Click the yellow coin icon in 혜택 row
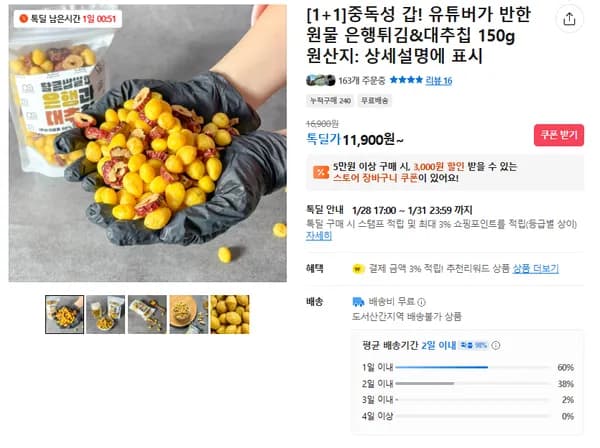 (x=358, y=269)
